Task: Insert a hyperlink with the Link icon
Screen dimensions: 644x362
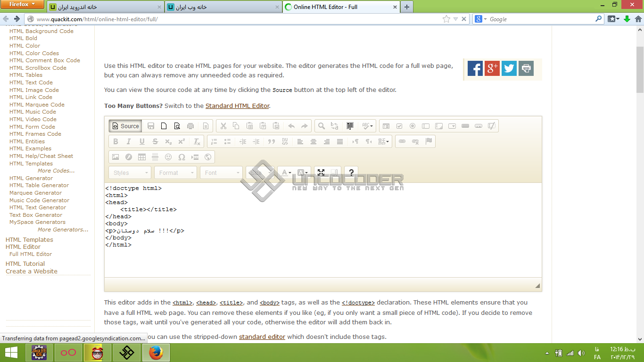Action: pyautogui.click(x=402, y=141)
